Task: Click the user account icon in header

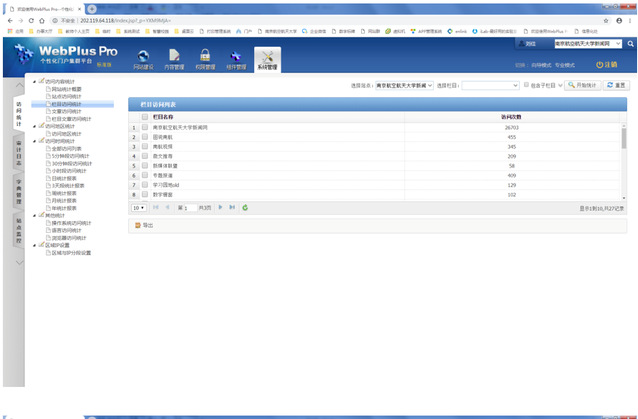Action: [521, 44]
